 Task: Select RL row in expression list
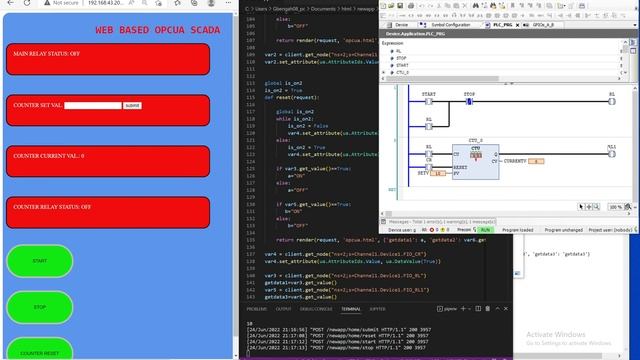(x=502, y=51)
